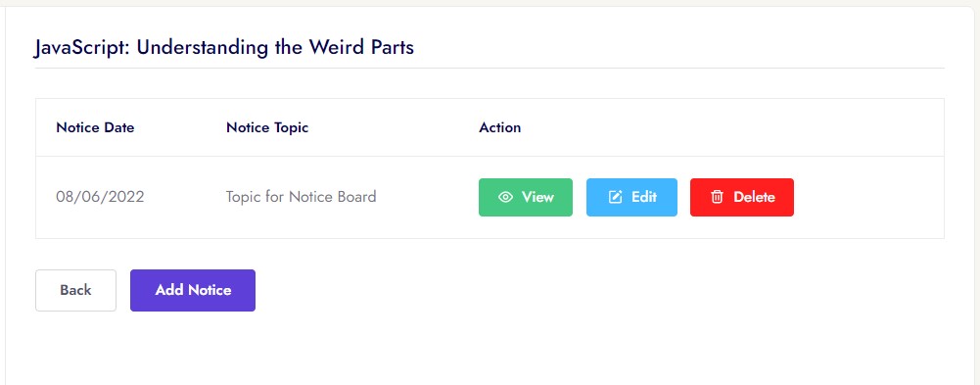Viewport: 980px width, 385px height.
Task: Click the word 'Board' in the notice topic
Action: (356, 198)
